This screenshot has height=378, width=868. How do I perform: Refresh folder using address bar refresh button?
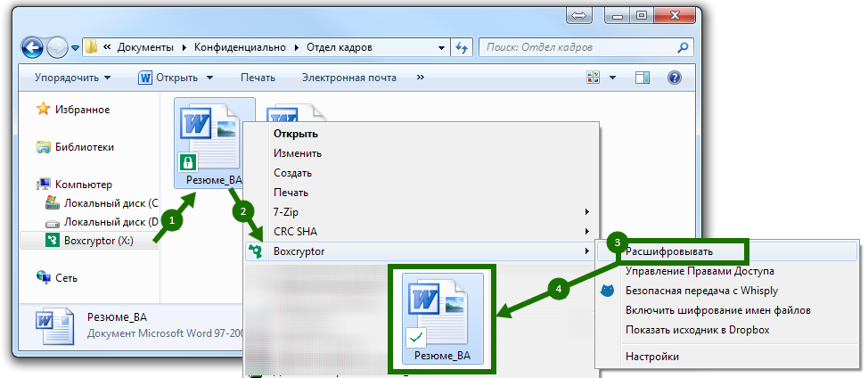pos(461,47)
